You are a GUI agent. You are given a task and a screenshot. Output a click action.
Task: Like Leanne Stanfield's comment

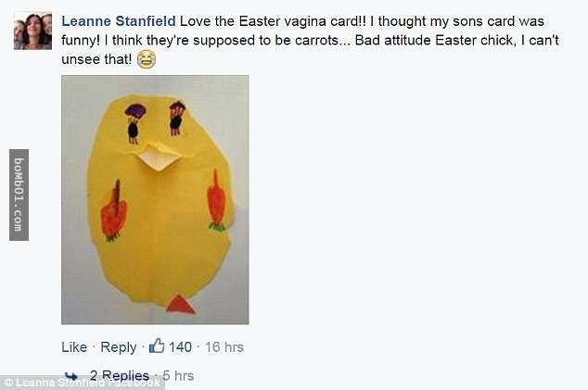click(x=73, y=347)
